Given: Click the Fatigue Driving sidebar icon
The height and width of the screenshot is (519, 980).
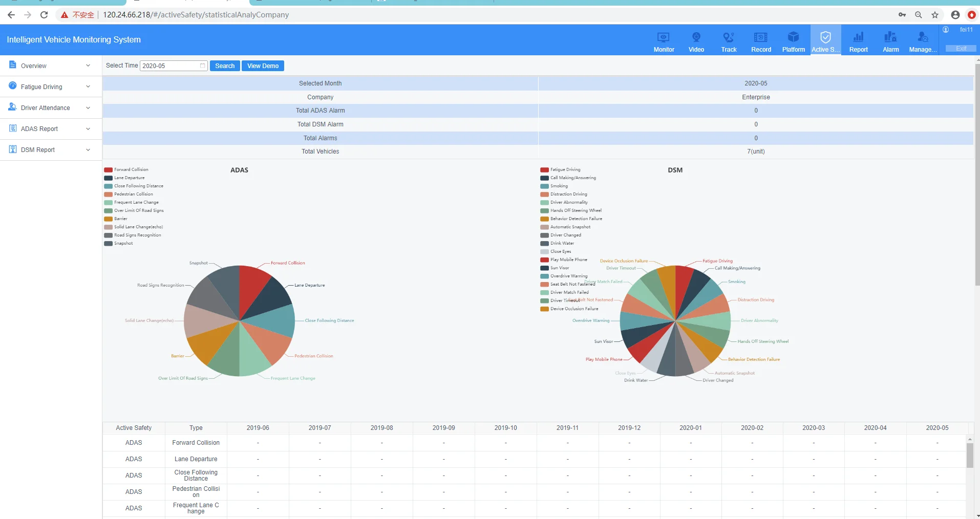Looking at the screenshot, I should (x=12, y=85).
